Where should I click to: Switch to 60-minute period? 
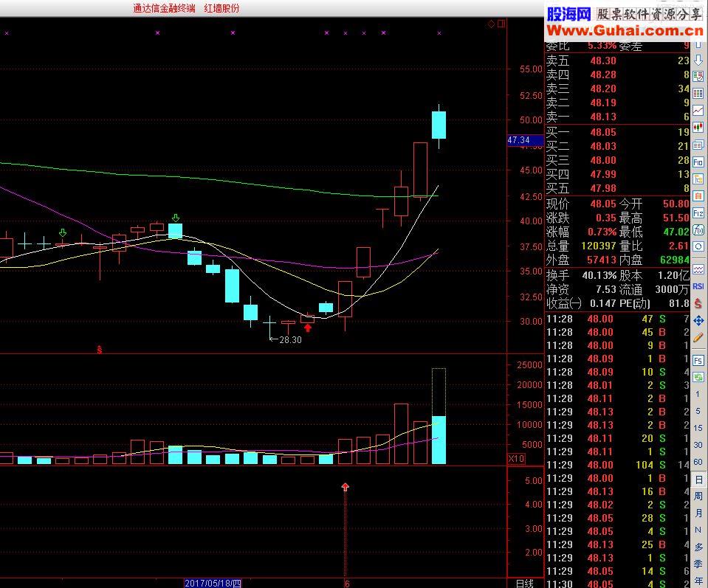[698, 462]
